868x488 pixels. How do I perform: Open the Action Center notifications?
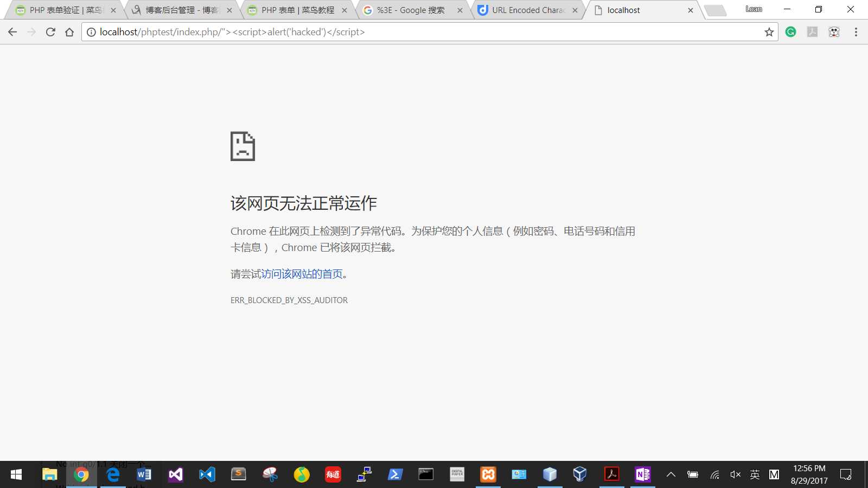[x=845, y=474]
